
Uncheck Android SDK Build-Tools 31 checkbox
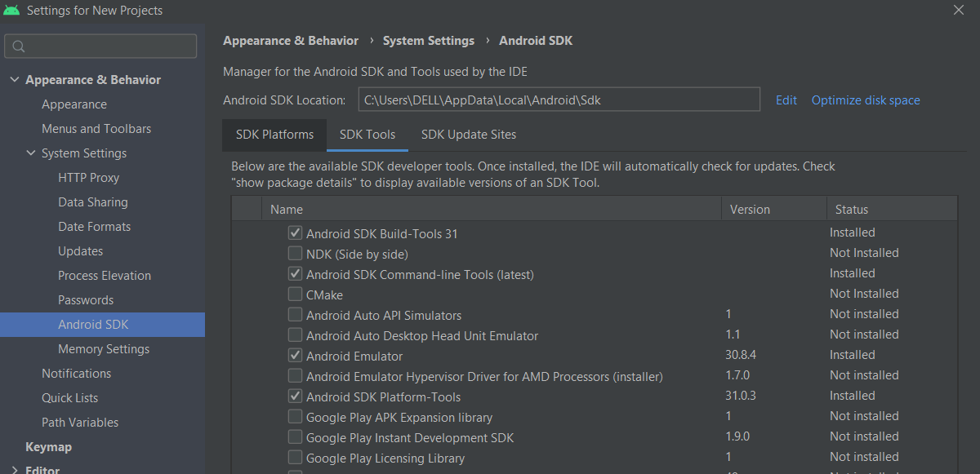[295, 233]
